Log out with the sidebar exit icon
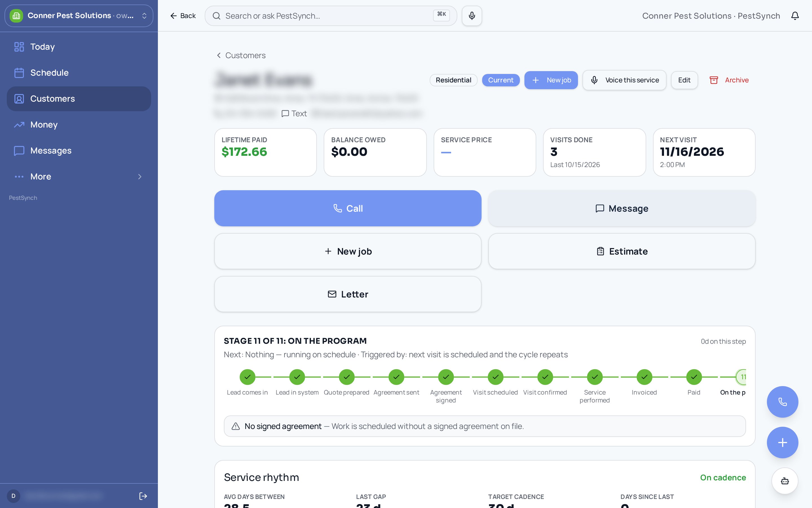Image resolution: width=812 pixels, height=508 pixels. point(143,496)
